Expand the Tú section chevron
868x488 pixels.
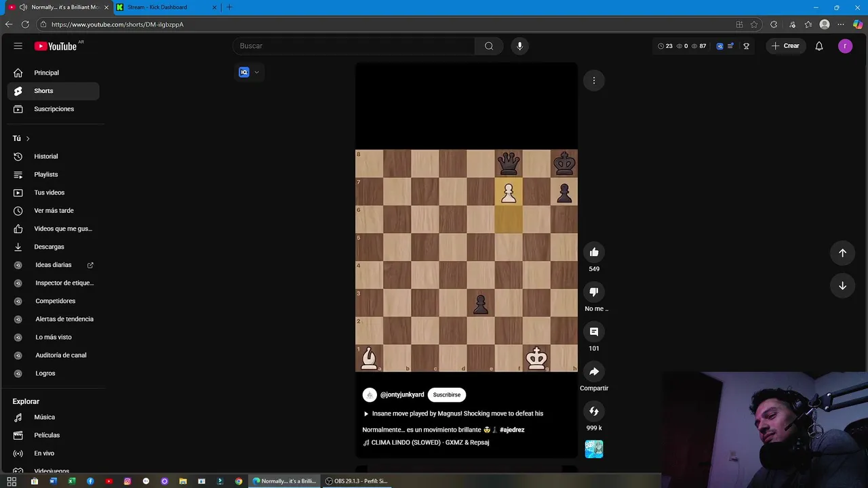click(x=28, y=139)
